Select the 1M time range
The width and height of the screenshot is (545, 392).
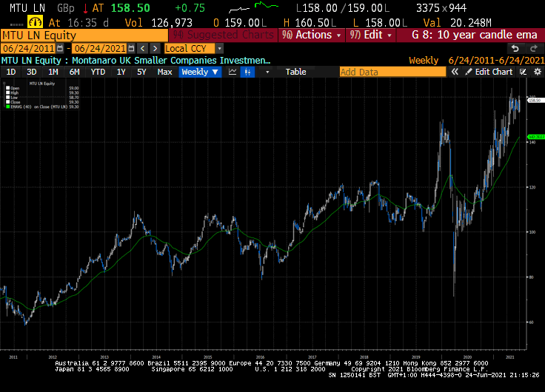click(x=53, y=72)
